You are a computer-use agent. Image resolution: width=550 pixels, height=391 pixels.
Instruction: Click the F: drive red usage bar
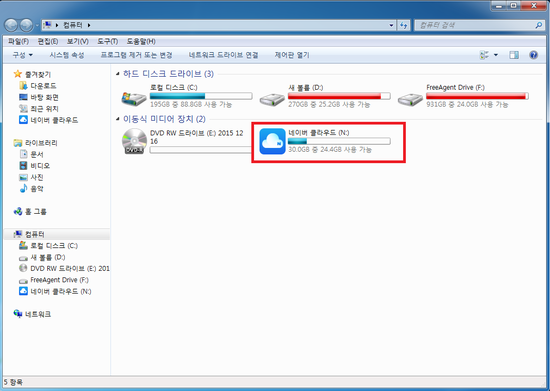[x=477, y=96]
